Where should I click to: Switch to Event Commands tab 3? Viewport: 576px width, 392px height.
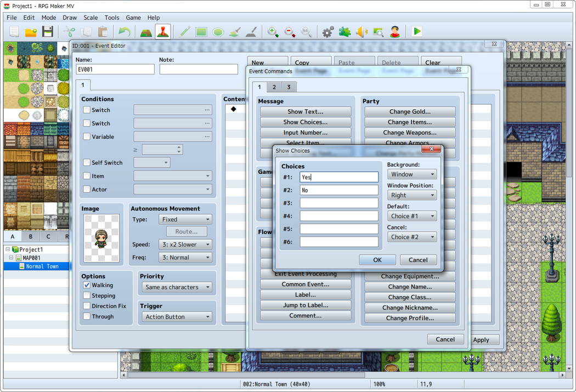coord(289,87)
